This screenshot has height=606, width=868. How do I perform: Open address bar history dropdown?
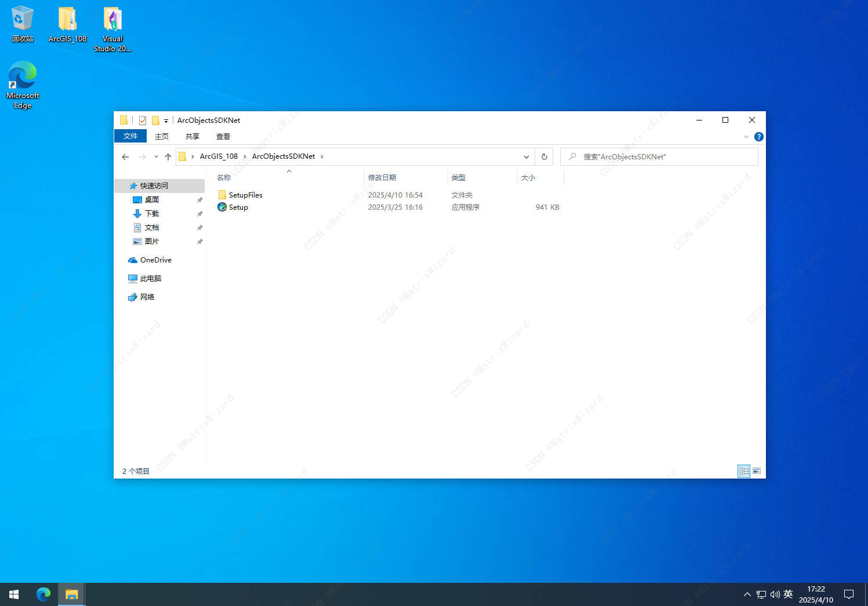[x=526, y=156]
